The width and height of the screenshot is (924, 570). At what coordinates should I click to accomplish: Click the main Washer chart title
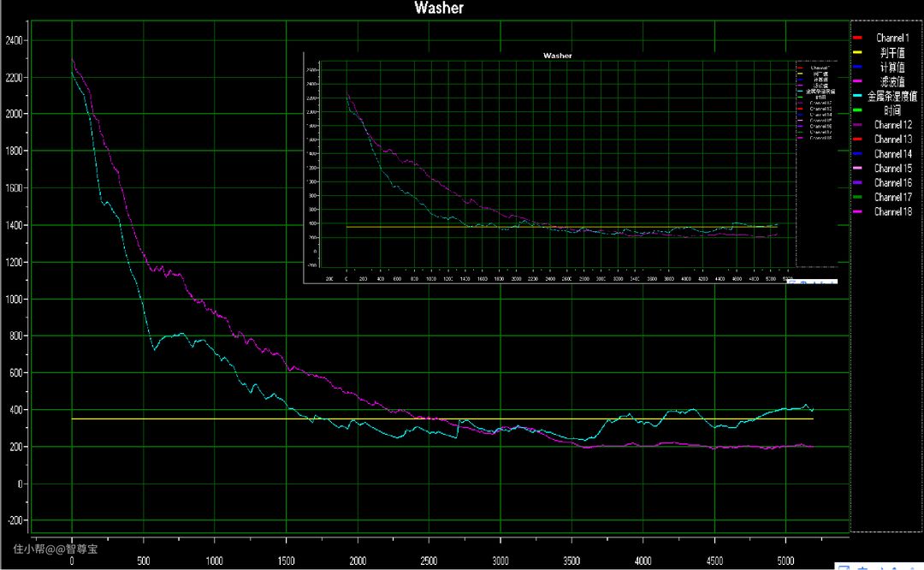coord(439,9)
